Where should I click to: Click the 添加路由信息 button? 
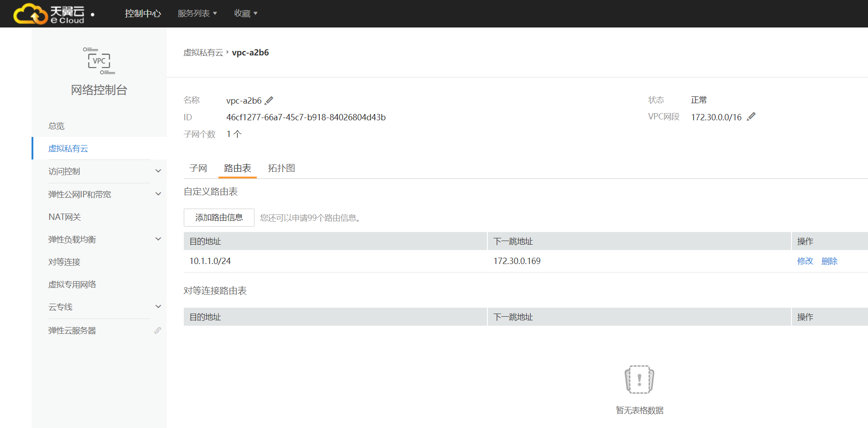click(219, 218)
